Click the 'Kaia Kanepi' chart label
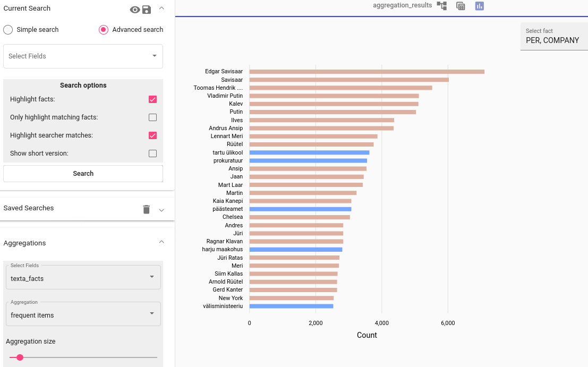588x367 pixels. tap(228, 201)
